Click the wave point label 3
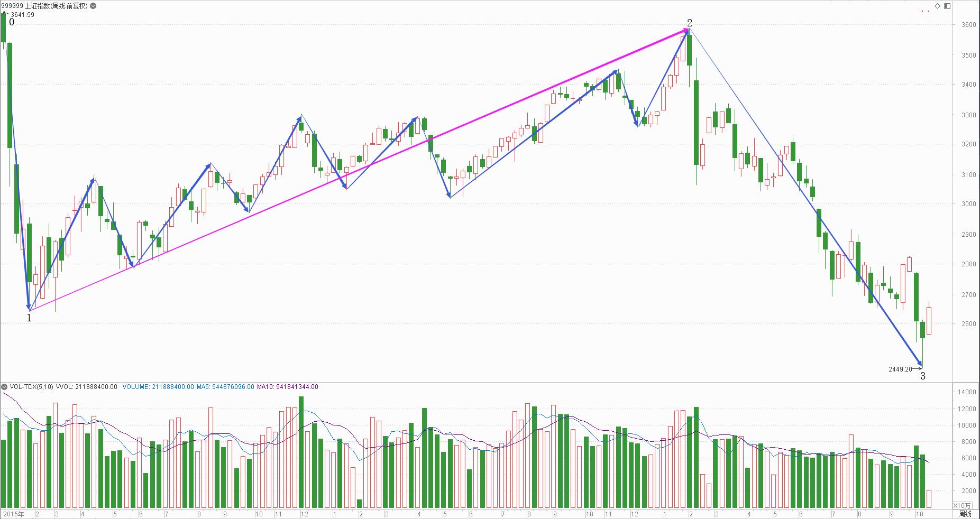The height and width of the screenshot is (519, 980). click(x=923, y=376)
